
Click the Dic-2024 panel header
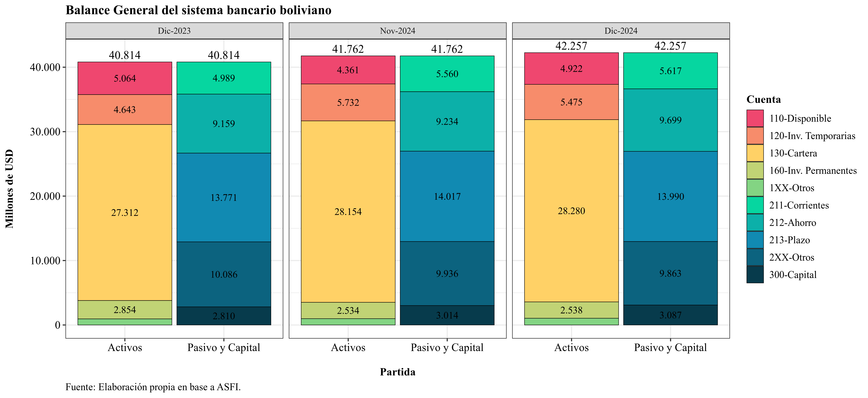click(621, 31)
